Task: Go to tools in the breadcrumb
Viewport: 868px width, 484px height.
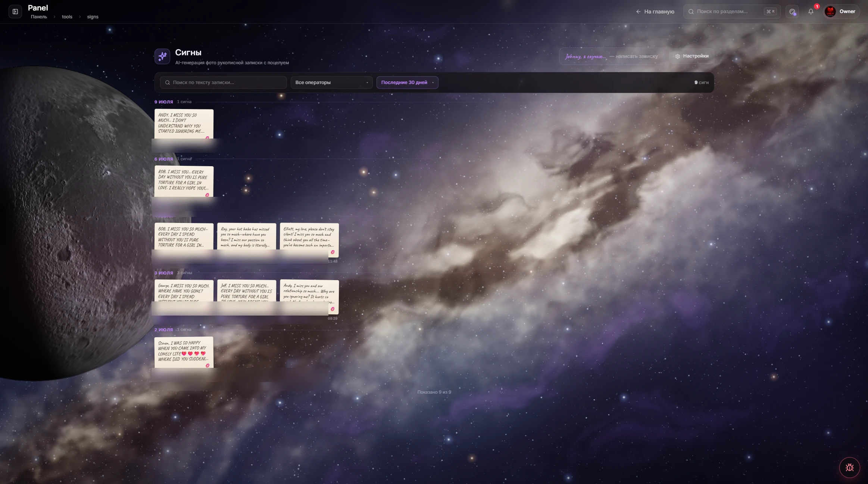Action: pyautogui.click(x=67, y=17)
